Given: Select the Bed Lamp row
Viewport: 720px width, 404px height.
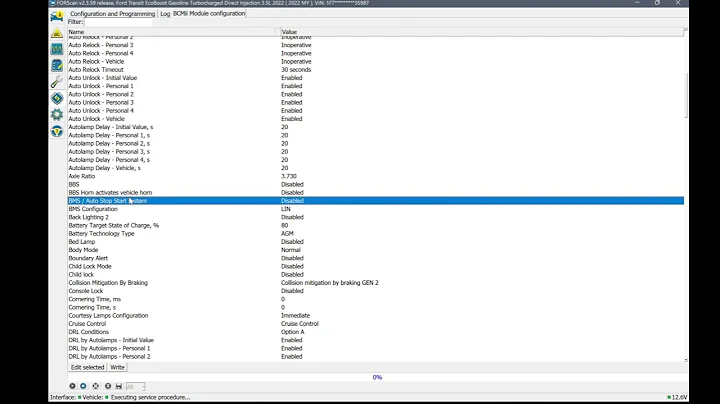Looking at the screenshot, I should (376, 241).
